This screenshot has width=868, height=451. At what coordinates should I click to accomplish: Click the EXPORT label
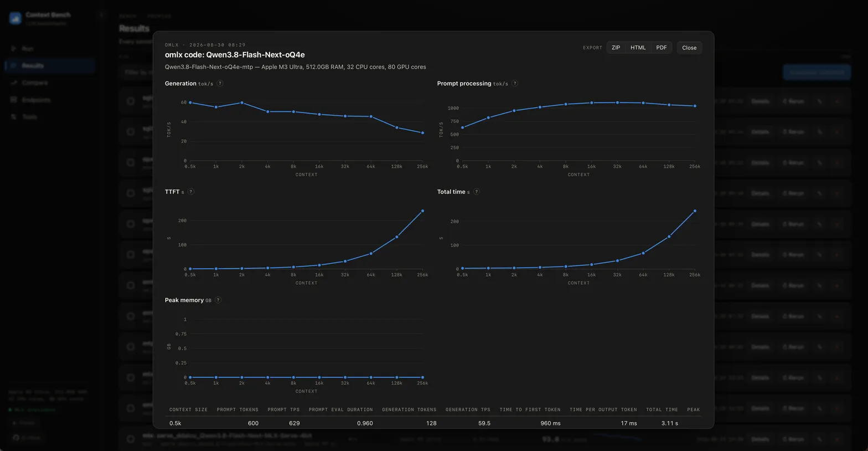592,48
